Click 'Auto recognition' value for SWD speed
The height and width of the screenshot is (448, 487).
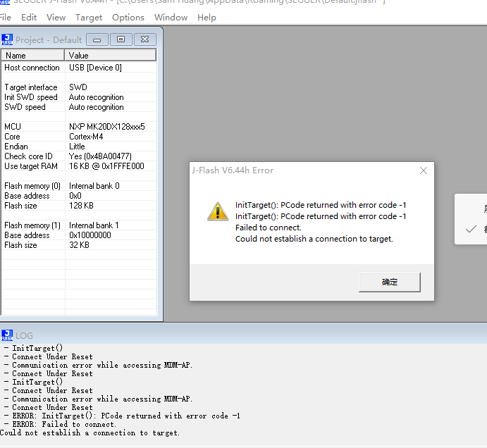click(x=97, y=107)
